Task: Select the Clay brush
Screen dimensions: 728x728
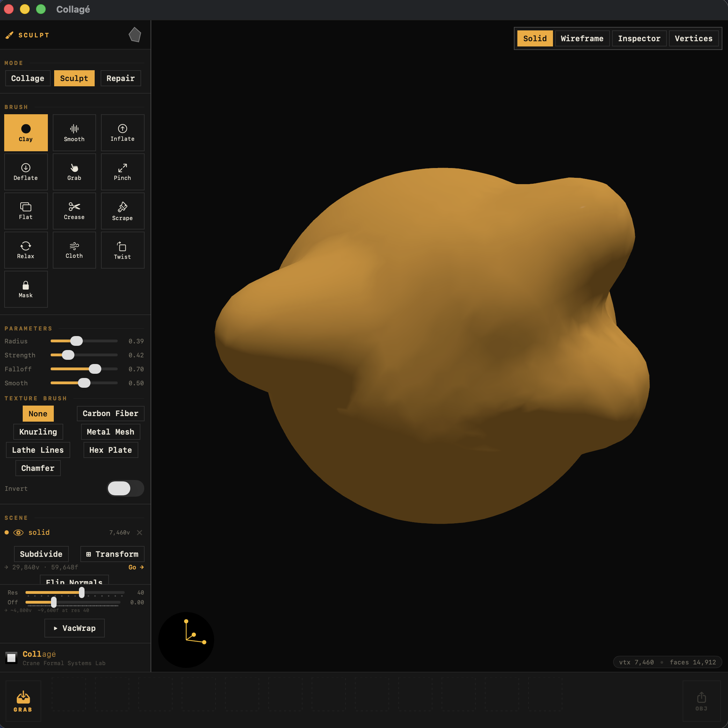Action: pos(26,133)
